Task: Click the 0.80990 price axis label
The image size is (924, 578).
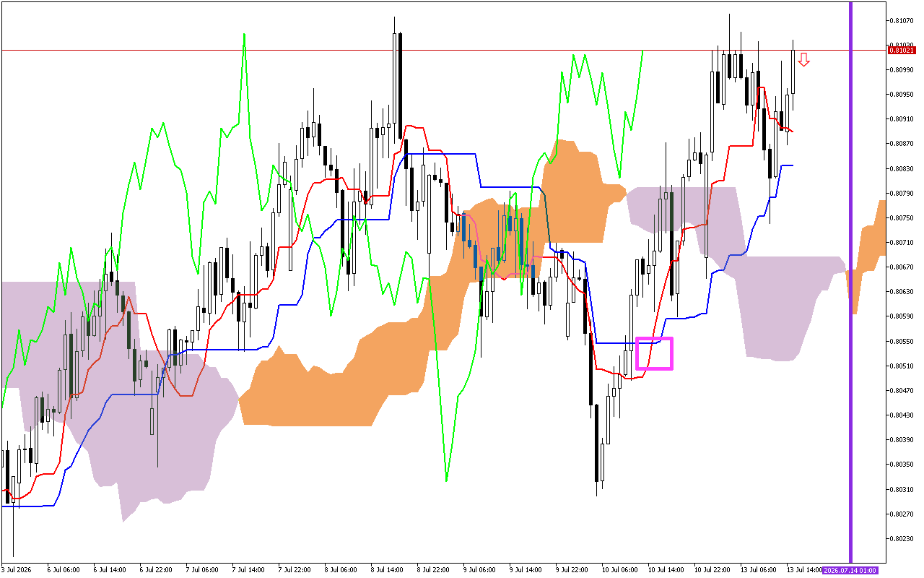Action: (x=901, y=69)
